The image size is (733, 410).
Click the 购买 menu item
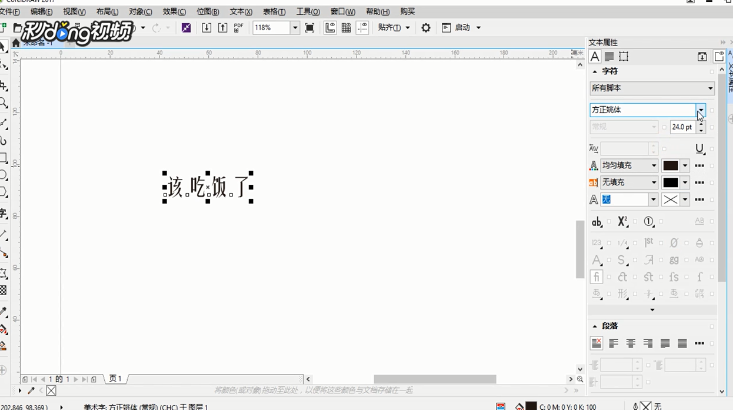[x=408, y=11]
